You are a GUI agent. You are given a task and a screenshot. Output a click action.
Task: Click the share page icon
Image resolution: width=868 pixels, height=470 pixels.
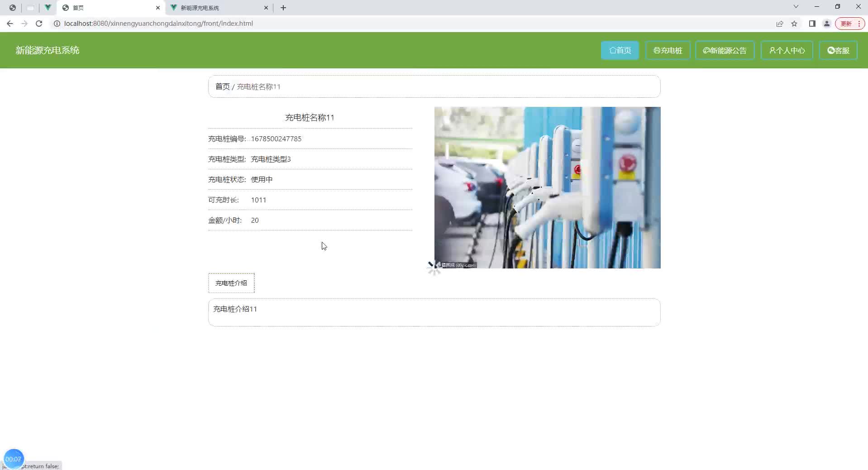pyautogui.click(x=779, y=24)
